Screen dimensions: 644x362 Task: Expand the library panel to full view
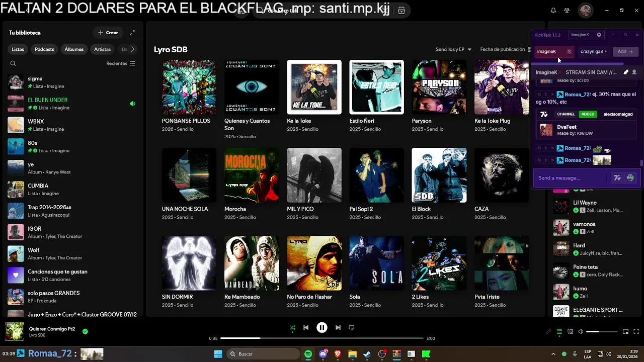[x=132, y=33]
